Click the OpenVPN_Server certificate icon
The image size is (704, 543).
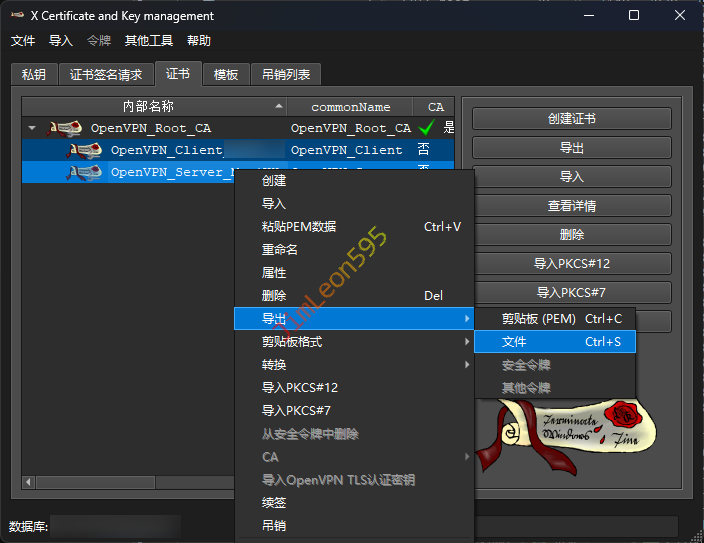(85, 172)
